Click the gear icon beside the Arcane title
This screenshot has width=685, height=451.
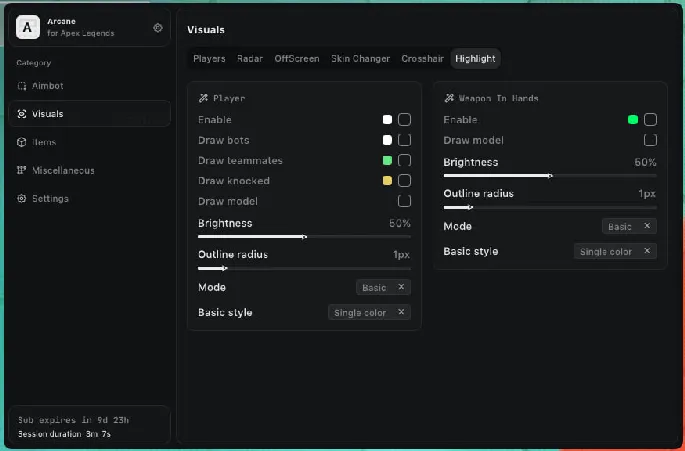158,28
